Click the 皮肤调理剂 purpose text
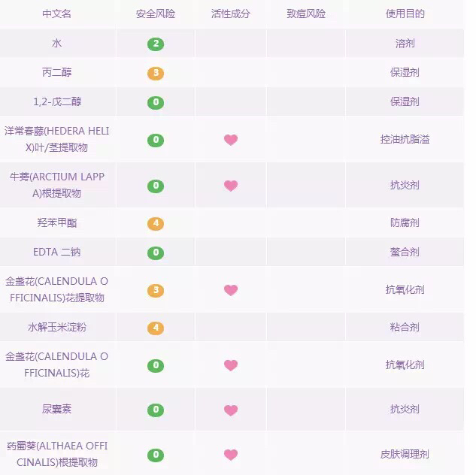 (x=405, y=454)
